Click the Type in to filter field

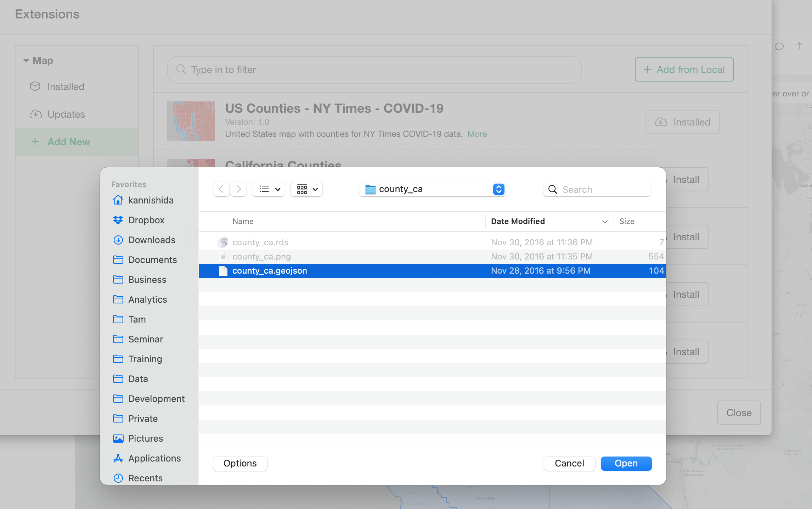point(374,70)
